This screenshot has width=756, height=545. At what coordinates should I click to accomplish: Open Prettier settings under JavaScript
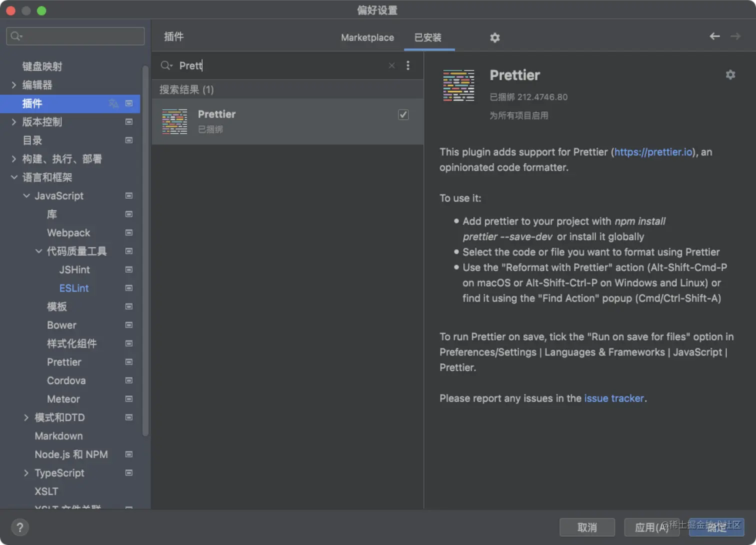64,362
